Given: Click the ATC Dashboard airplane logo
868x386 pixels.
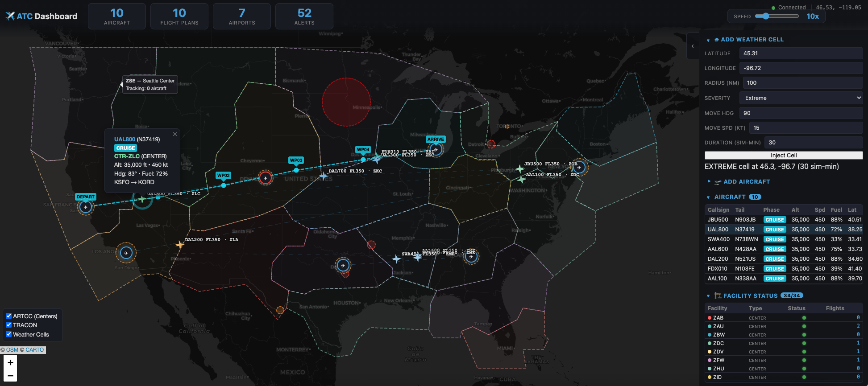Looking at the screenshot, I should 10,16.
